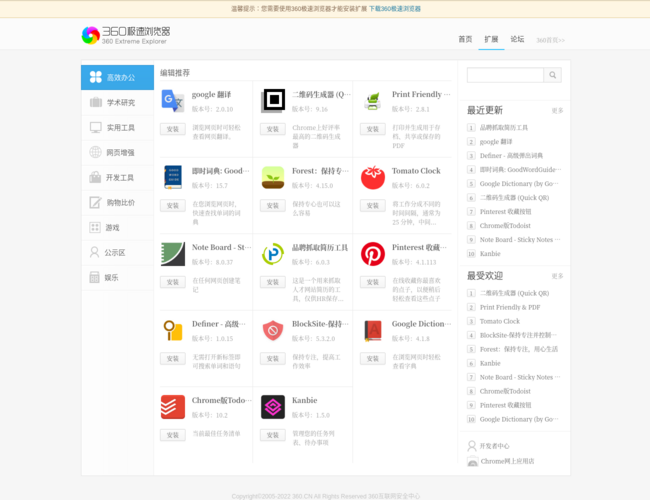Open the Pinterest red logo icon

pos(373,254)
